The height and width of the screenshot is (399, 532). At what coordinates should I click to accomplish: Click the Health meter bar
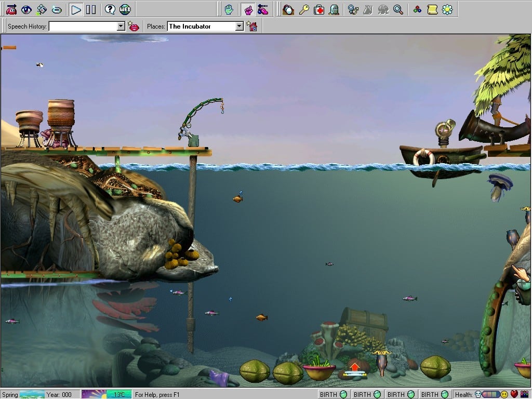click(x=490, y=394)
